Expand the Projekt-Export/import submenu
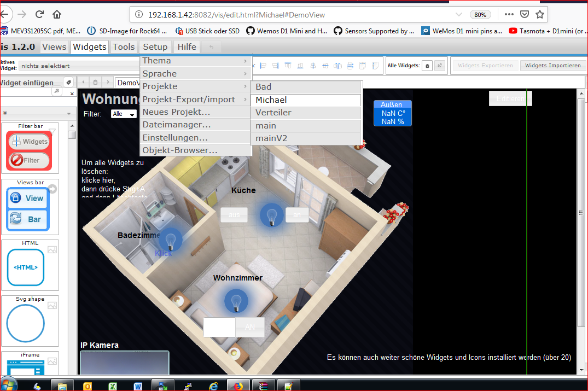The height and width of the screenshot is (391, 588). [x=195, y=100]
